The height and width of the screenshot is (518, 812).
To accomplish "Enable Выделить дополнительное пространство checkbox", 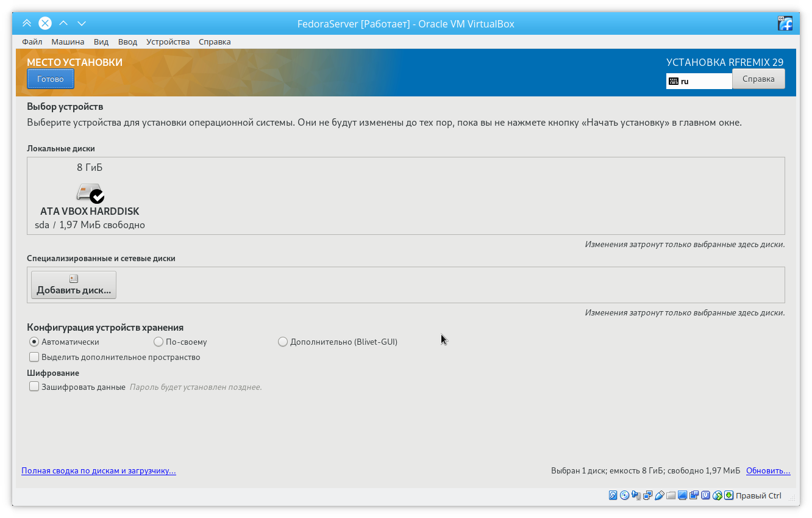I will click(x=34, y=357).
